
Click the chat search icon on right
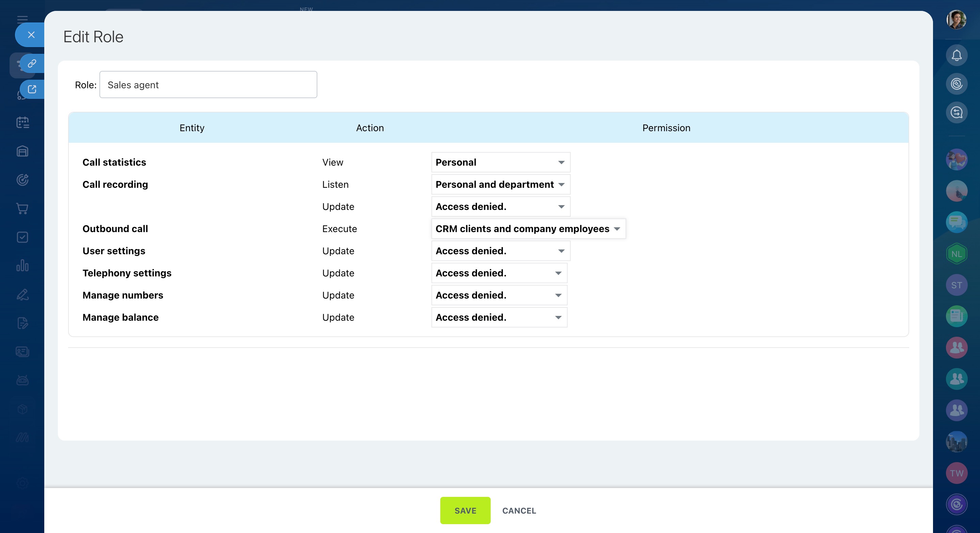957,112
